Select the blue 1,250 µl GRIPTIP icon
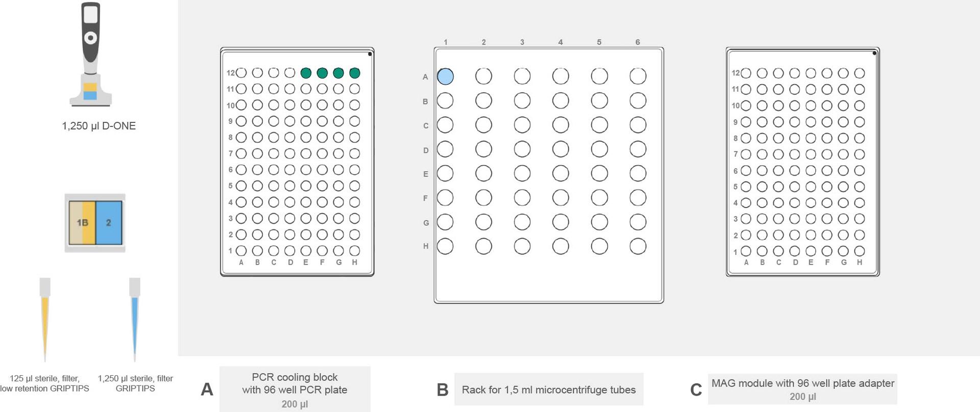This screenshot has height=412, width=980. pos(135,320)
